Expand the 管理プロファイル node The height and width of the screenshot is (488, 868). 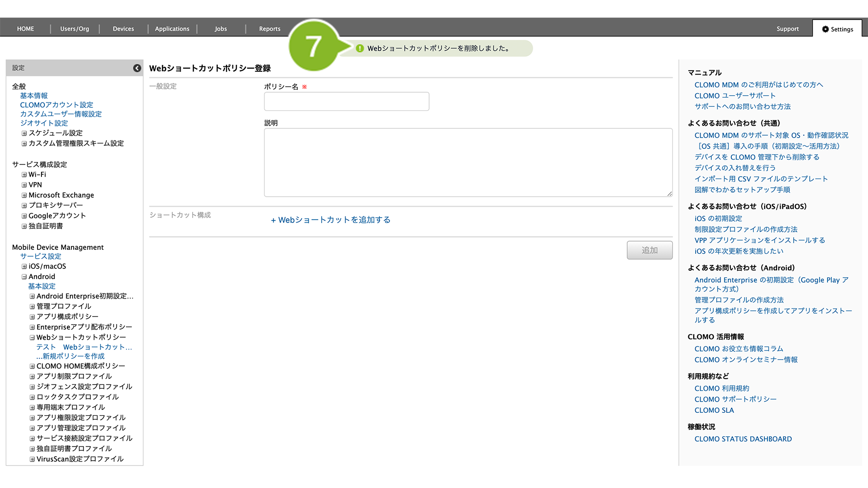[32, 306]
